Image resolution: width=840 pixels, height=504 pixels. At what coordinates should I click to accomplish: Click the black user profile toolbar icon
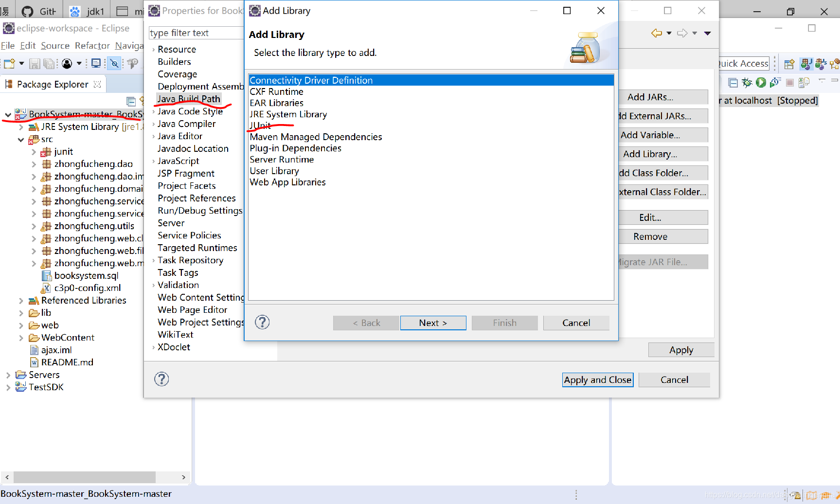pos(67,63)
